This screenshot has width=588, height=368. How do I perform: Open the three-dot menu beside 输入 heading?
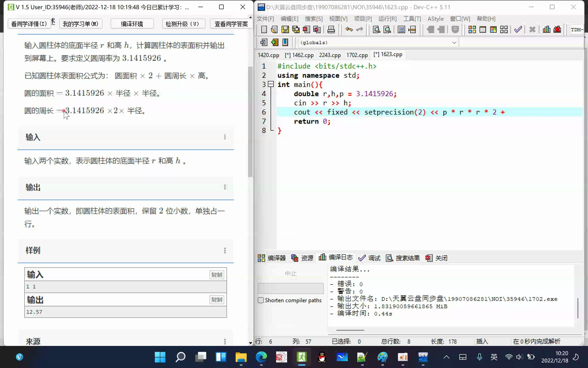click(x=225, y=137)
